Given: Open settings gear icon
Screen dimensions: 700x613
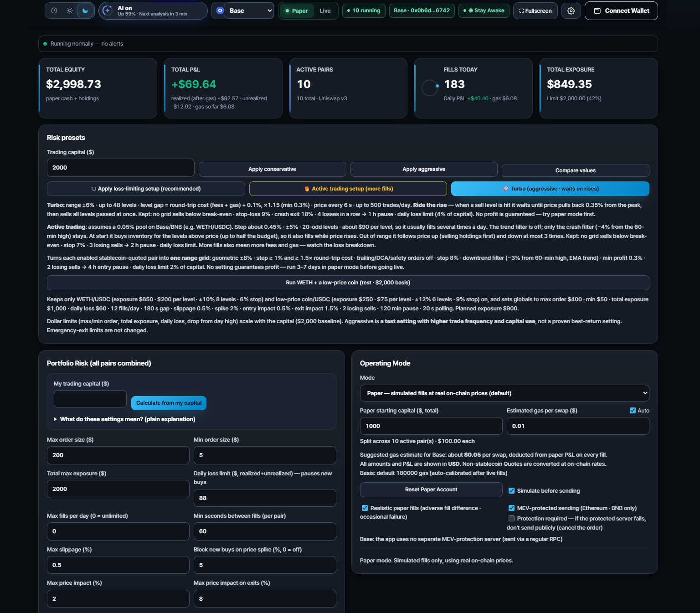Looking at the screenshot, I should click(x=571, y=10).
